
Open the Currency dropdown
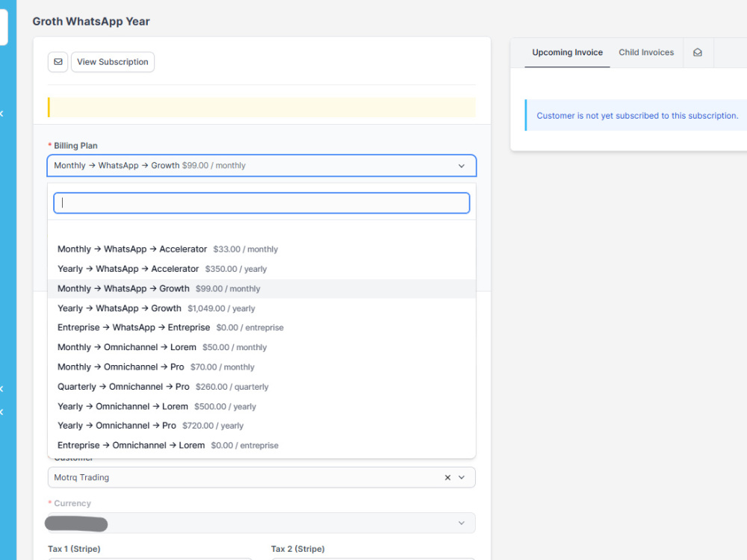[261, 523]
